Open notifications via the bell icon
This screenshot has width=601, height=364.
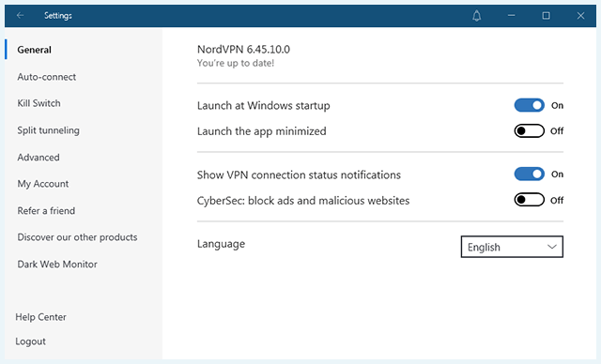(476, 16)
